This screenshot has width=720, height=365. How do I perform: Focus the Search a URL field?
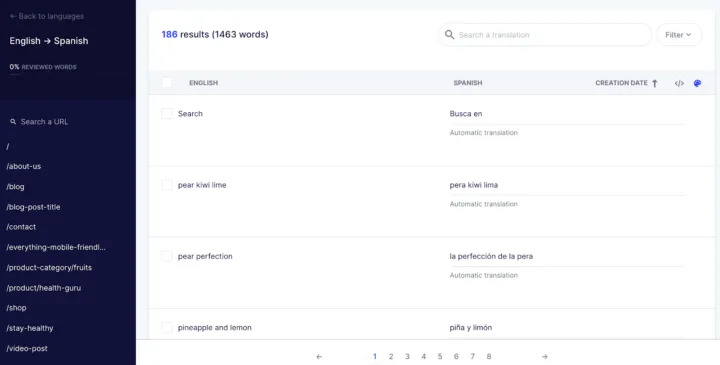point(44,122)
